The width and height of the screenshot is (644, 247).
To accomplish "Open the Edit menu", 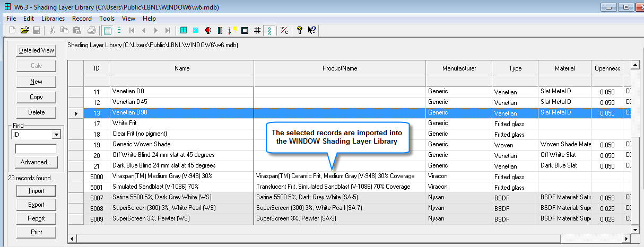I will coord(29,18).
